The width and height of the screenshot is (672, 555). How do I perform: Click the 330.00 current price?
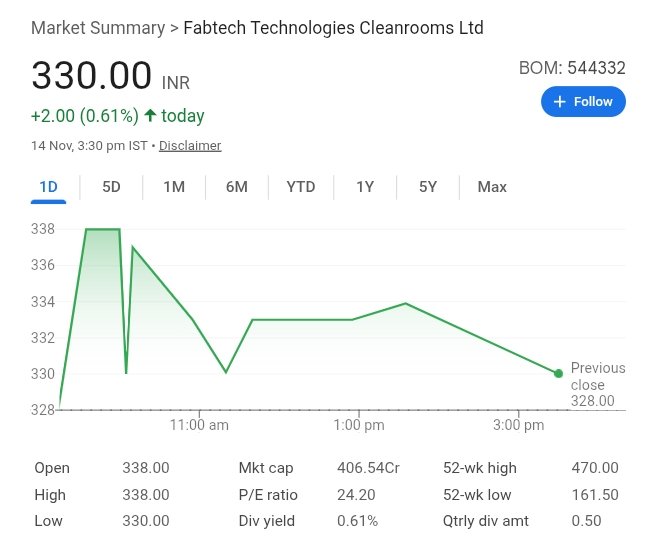pyautogui.click(x=92, y=75)
